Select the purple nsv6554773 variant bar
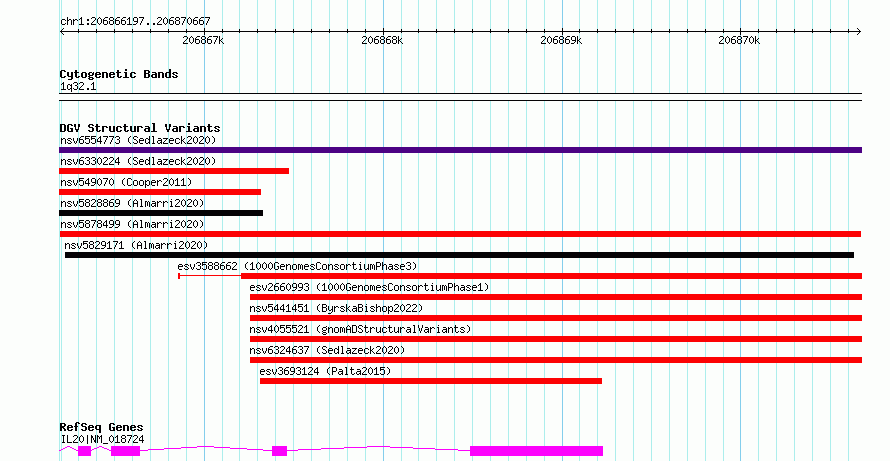This screenshot has height=461, width=890. pos(460,150)
